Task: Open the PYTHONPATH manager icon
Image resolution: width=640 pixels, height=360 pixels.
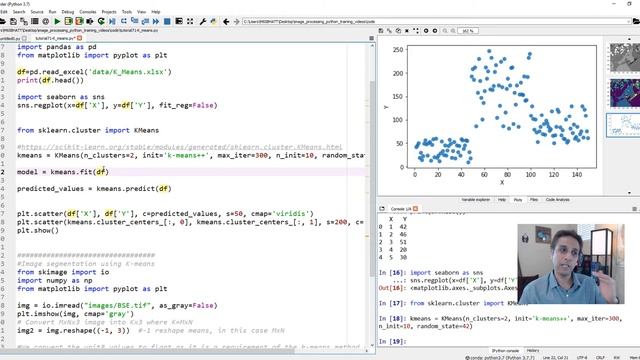Action: pyautogui.click(x=213, y=21)
